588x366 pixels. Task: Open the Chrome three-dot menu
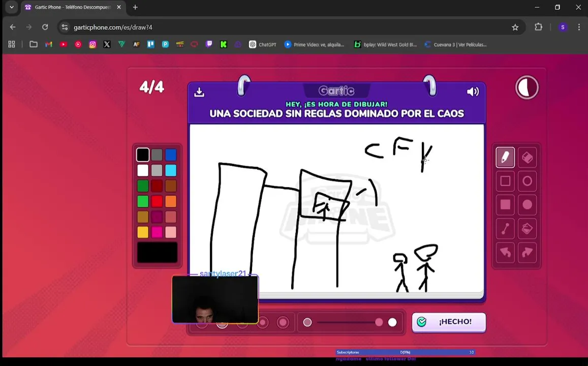pyautogui.click(x=579, y=27)
